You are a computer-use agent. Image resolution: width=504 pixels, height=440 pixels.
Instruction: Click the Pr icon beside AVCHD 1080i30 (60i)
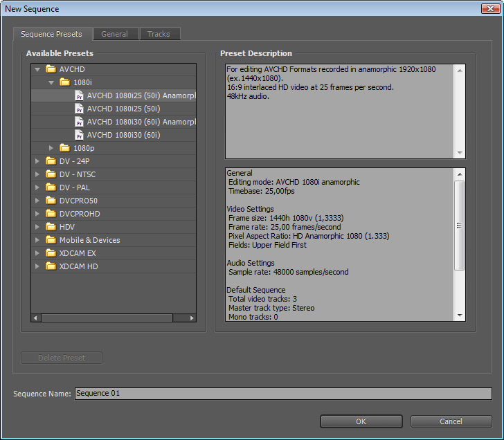pos(79,135)
